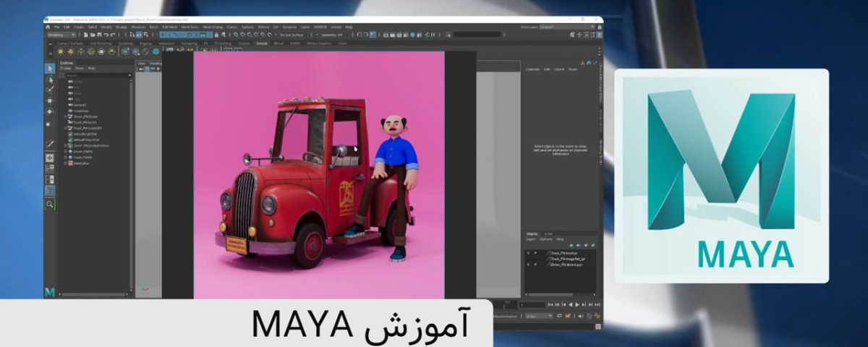
Task: Click the Maya M logo below toolbox
Action: click(x=50, y=292)
